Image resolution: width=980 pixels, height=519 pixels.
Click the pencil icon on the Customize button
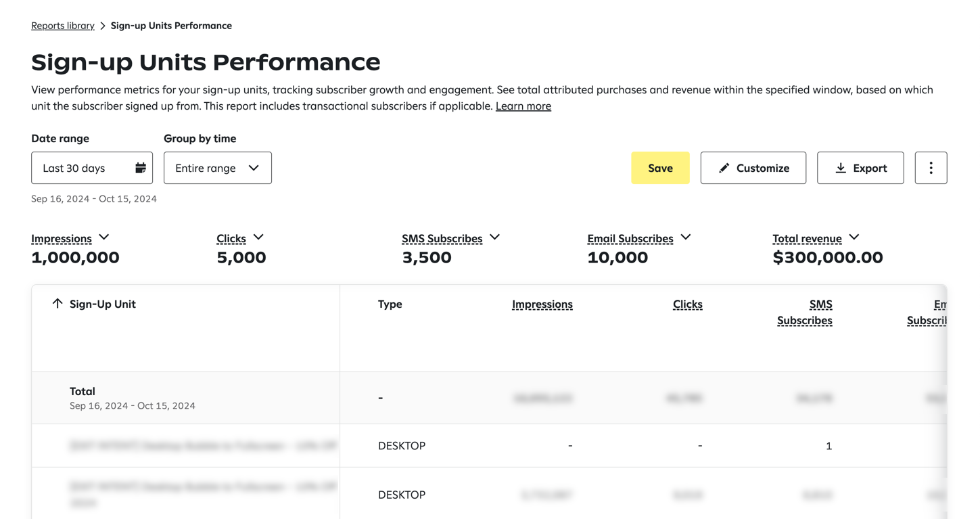click(724, 168)
